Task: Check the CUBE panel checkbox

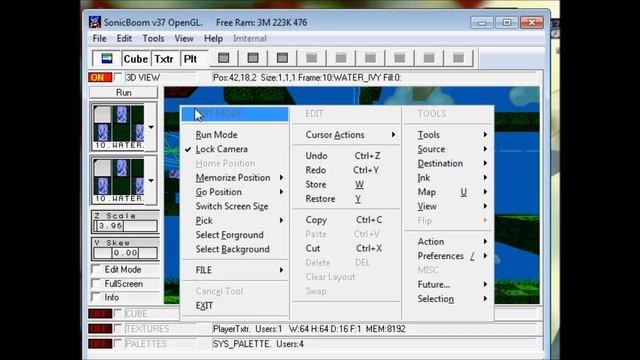Action: 118,313
